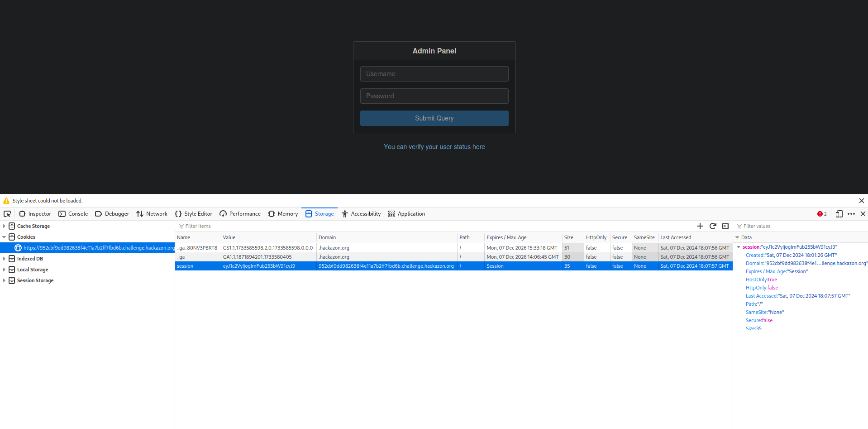Collapse the Cookies tree node

pyautogui.click(x=4, y=237)
